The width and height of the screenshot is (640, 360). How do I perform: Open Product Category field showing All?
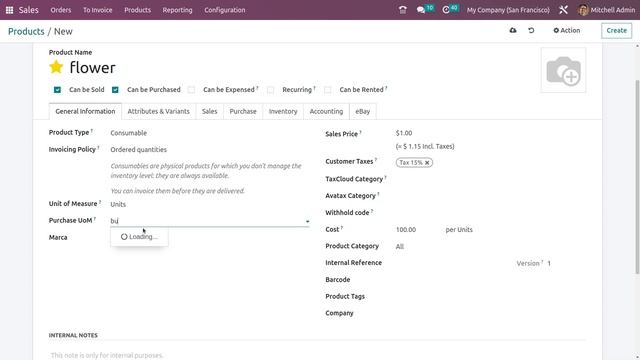tap(491, 247)
